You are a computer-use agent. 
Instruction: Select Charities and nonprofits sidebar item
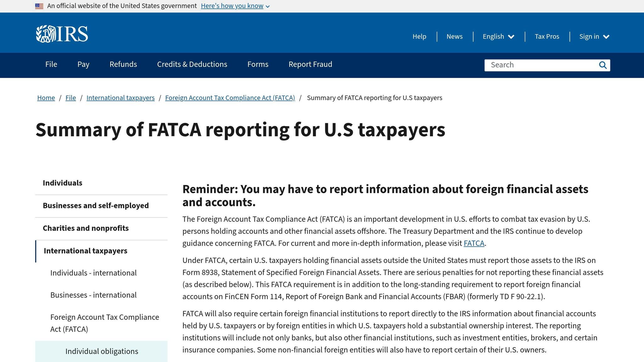tap(101, 228)
